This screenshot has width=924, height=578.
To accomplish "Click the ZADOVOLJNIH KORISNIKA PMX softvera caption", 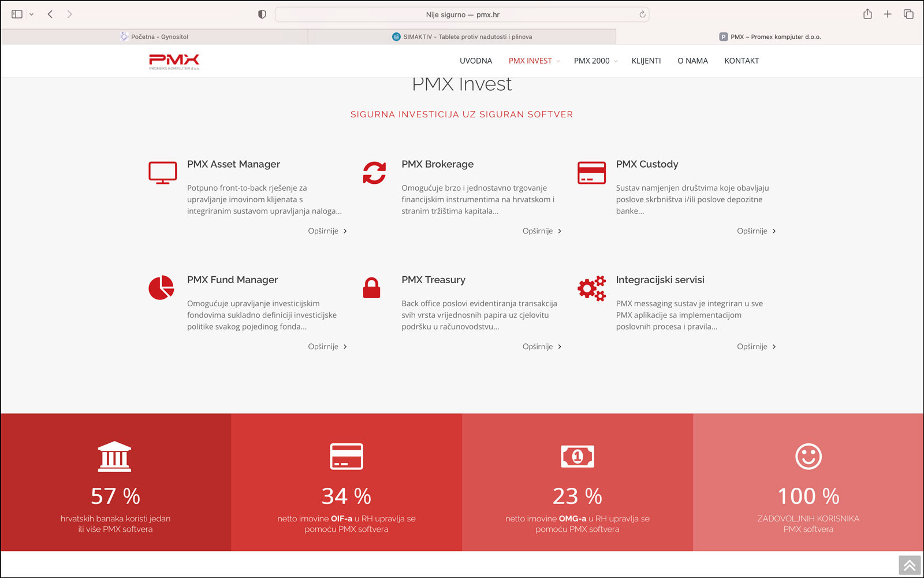I will point(808,524).
